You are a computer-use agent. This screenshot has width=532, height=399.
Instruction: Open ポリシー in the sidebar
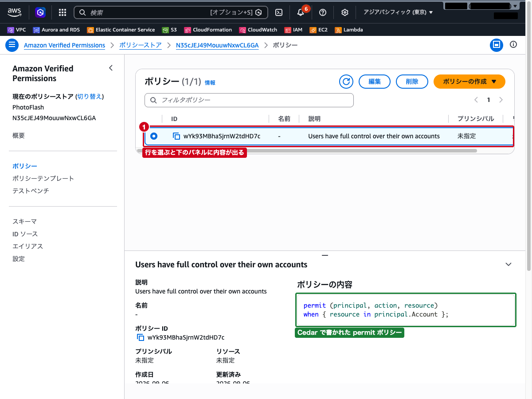25,166
